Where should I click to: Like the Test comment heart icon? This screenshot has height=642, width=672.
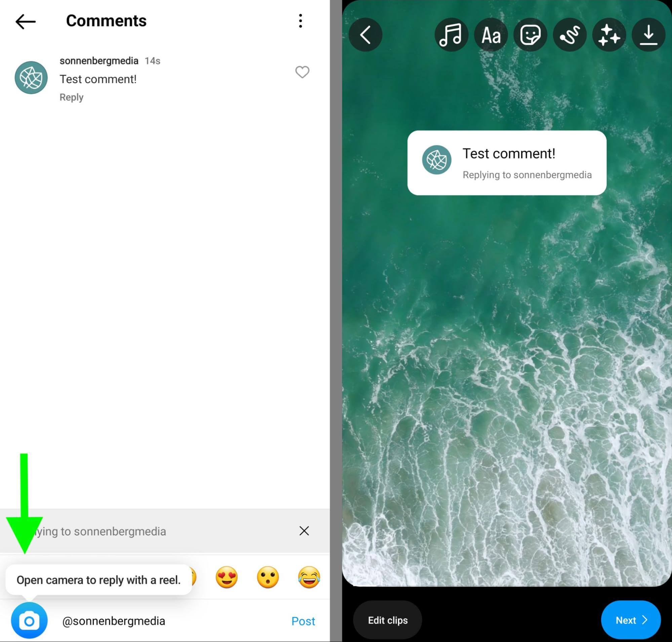tap(302, 72)
